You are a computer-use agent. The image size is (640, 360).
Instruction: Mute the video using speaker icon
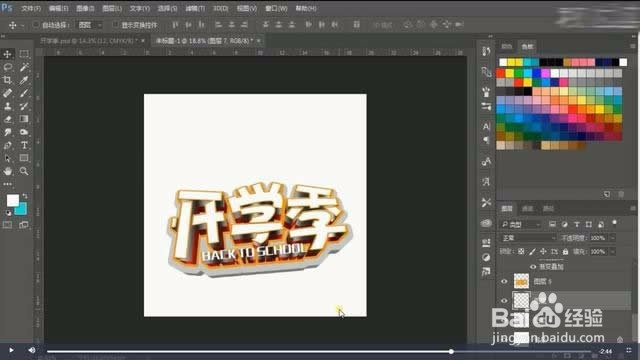(x=31, y=350)
